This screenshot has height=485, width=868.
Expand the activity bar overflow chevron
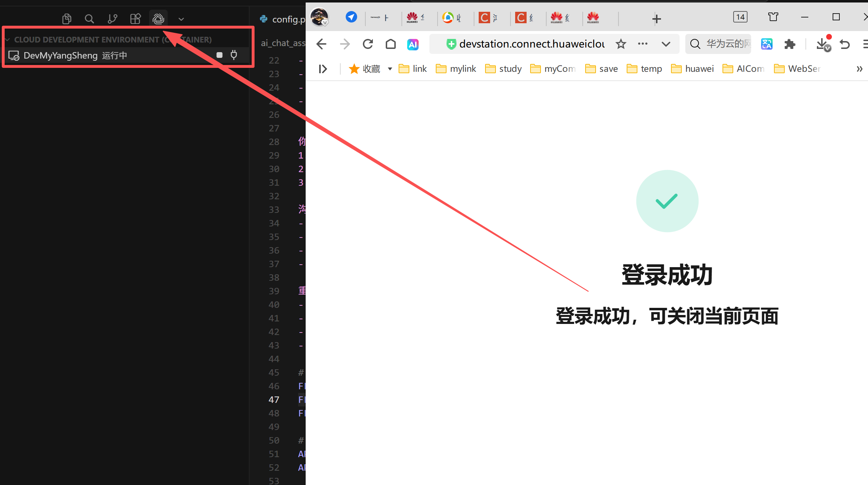click(x=181, y=19)
